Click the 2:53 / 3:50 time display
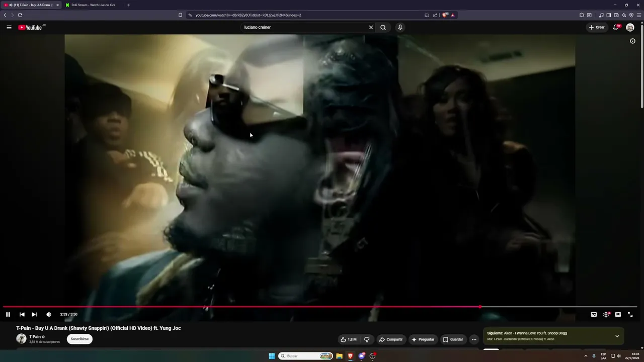Screen dimensions: 644x362 69,314
